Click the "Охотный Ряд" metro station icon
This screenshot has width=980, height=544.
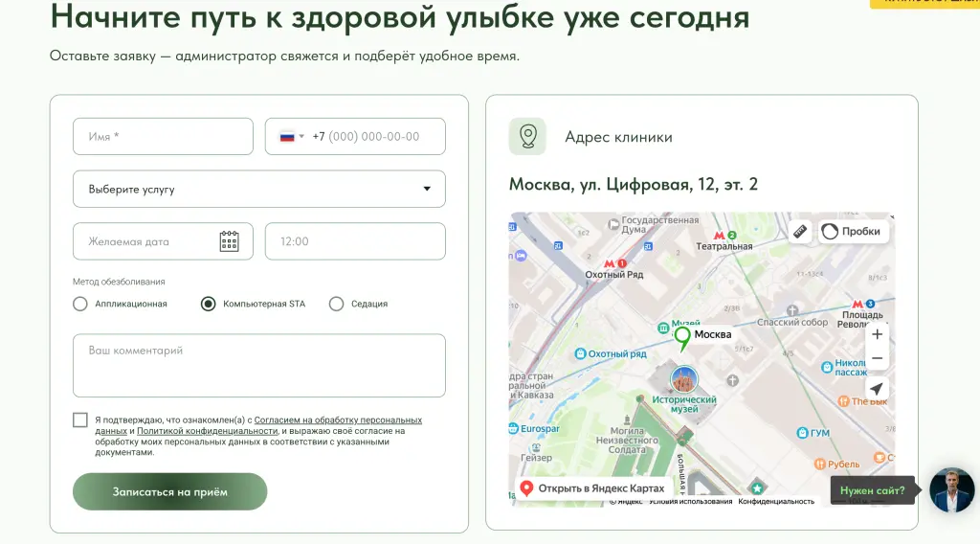coord(614,263)
